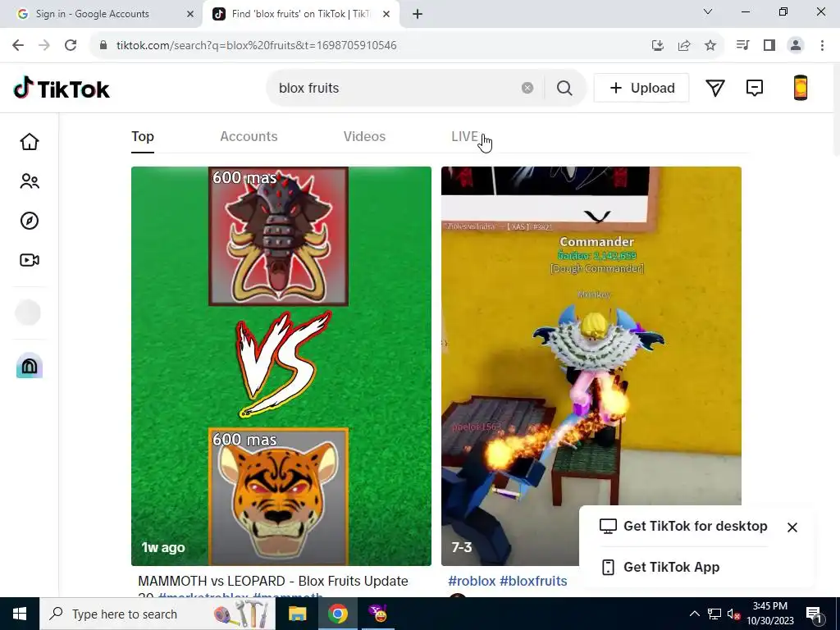This screenshot has height=630, width=840.
Task: Open the Explore compass icon
Action: click(30, 221)
